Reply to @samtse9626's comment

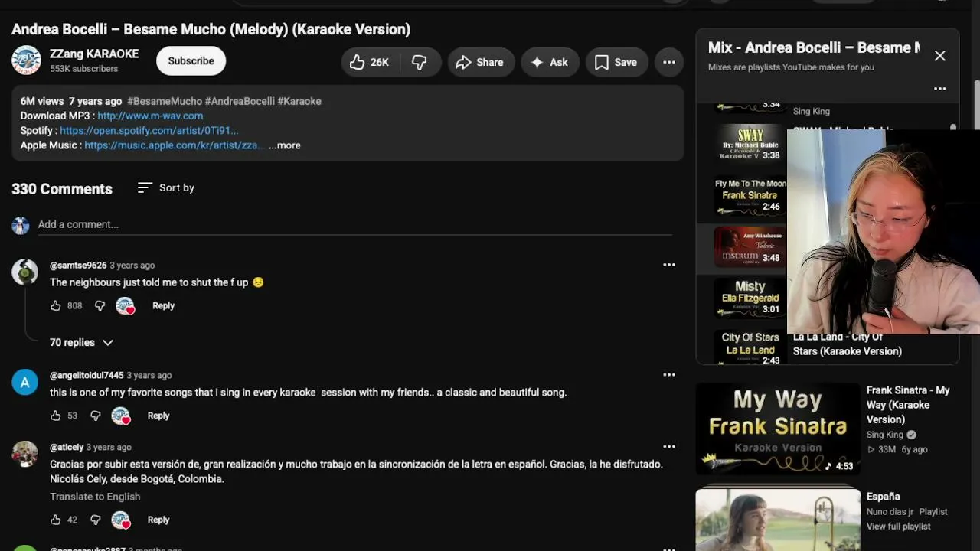(x=163, y=305)
